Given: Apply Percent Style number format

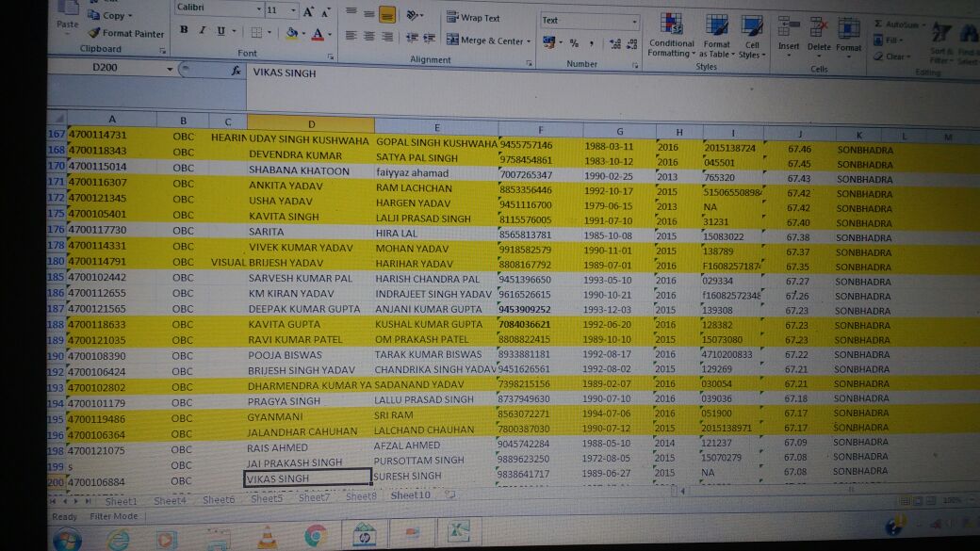Looking at the screenshot, I should tap(574, 43).
